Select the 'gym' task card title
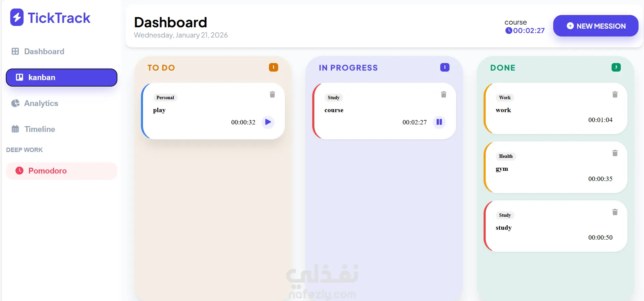The width and height of the screenshot is (644, 301). (502, 169)
